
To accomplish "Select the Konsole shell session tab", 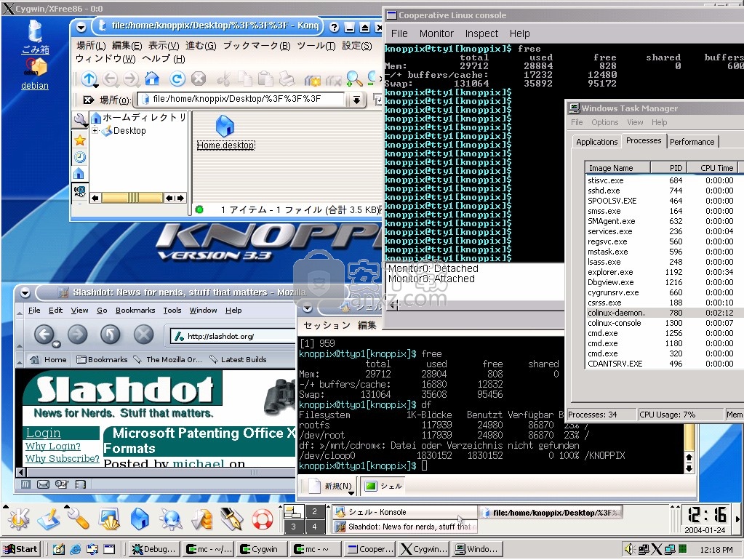I will point(384,486).
